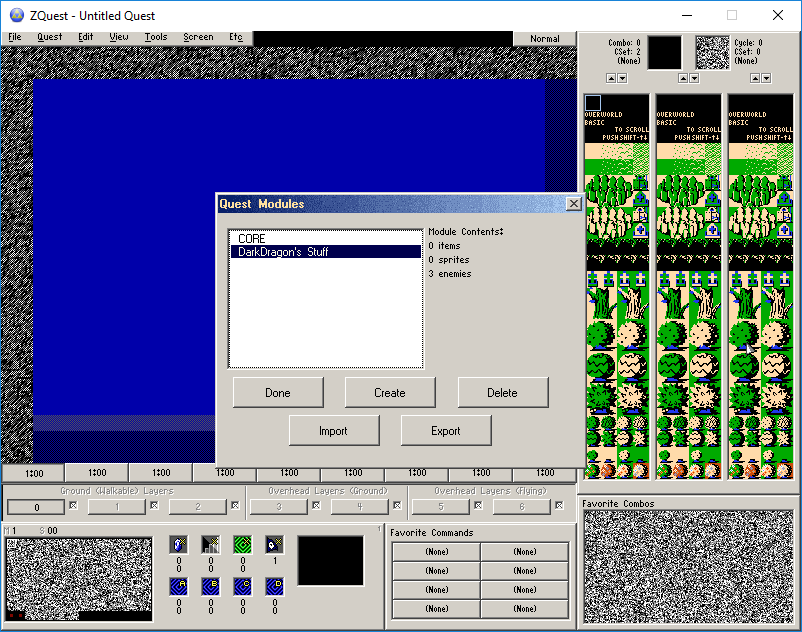Click the Import button
Viewport: 802px width, 632px height.
(334, 431)
